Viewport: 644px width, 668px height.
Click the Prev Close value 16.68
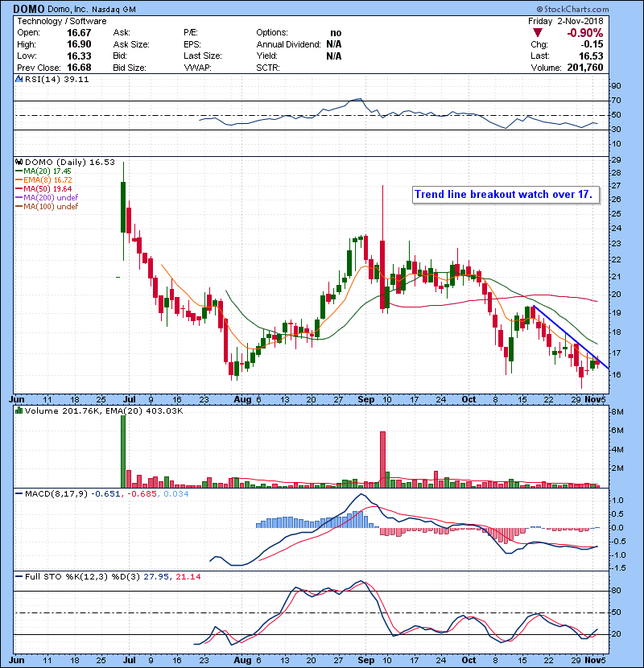[79, 68]
